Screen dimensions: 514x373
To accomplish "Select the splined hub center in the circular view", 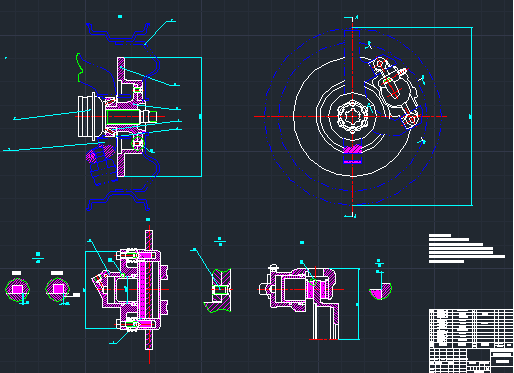I will (x=352, y=116).
